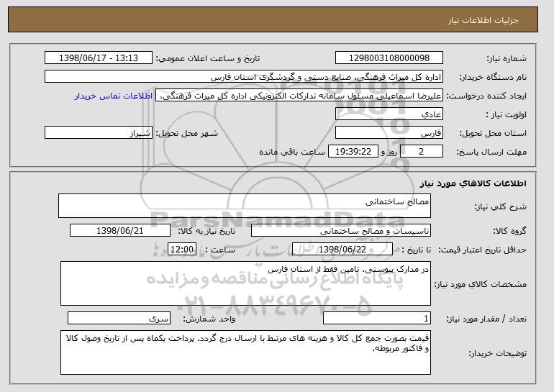The image size is (554, 392).
Task: Click the اطلاعات کالاهای مورد نیاز section heading
Action: point(473,183)
